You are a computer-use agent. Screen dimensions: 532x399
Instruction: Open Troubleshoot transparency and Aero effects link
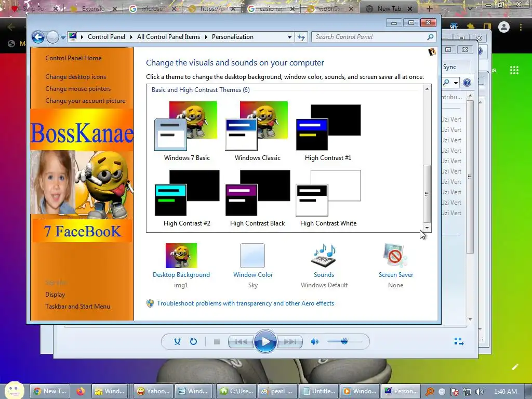pos(245,303)
